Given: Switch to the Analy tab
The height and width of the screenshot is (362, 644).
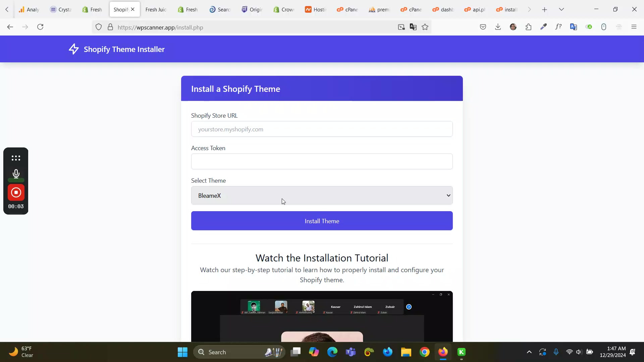Looking at the screenshot, I should [x=29, y=9].
